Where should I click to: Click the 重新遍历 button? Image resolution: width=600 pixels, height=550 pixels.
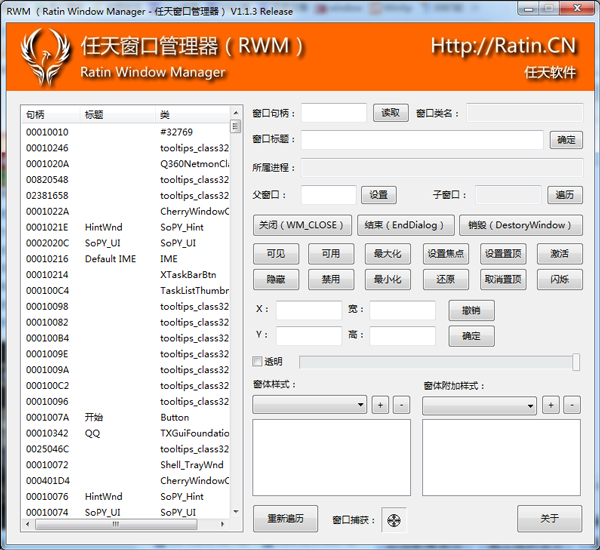(285, 519)
